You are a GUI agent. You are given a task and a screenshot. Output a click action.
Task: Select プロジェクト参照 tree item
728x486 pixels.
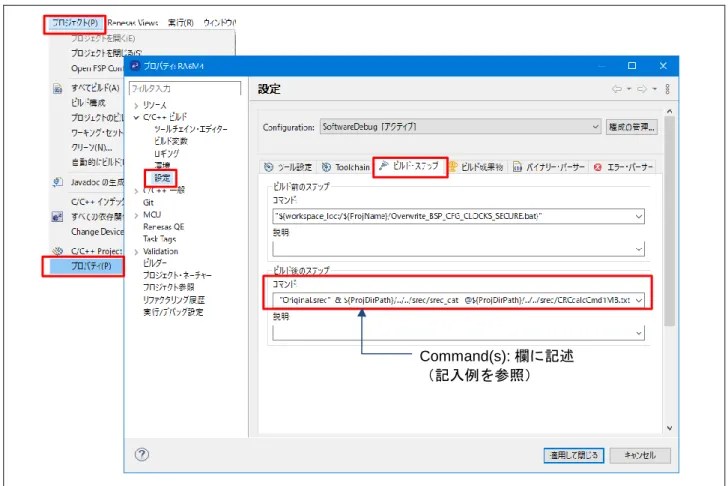click(169, 287)
